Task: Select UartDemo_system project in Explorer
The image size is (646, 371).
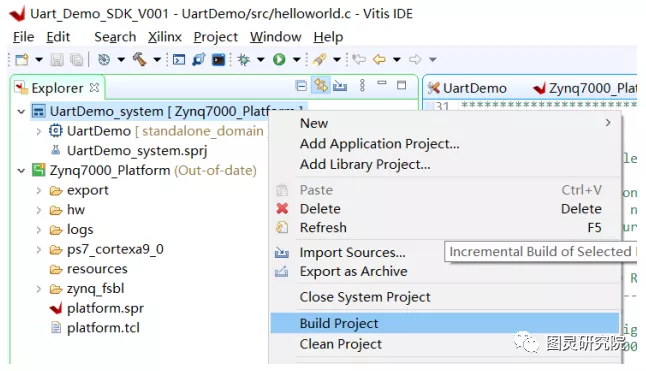Action: 169,112
